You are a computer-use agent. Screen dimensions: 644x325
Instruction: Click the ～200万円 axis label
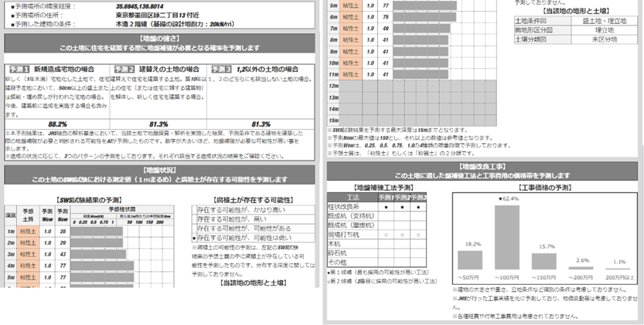click(581, 277)
